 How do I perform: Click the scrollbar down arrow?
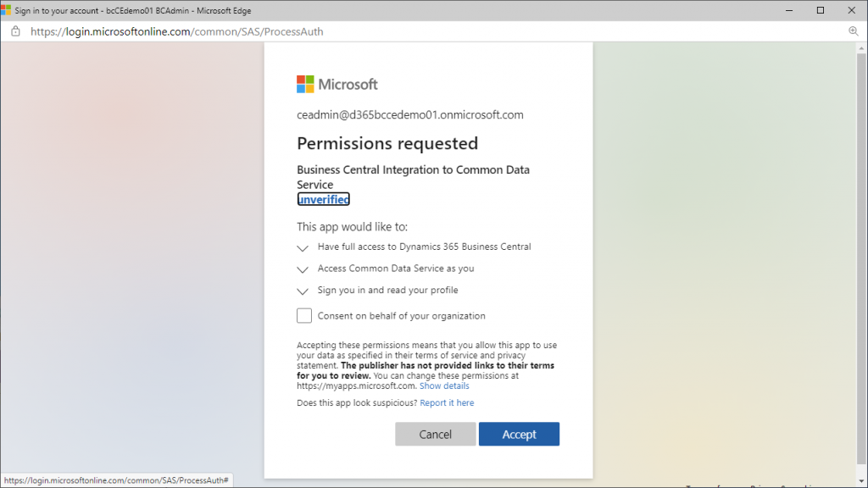pyautogui.click(x=861, y=481)
